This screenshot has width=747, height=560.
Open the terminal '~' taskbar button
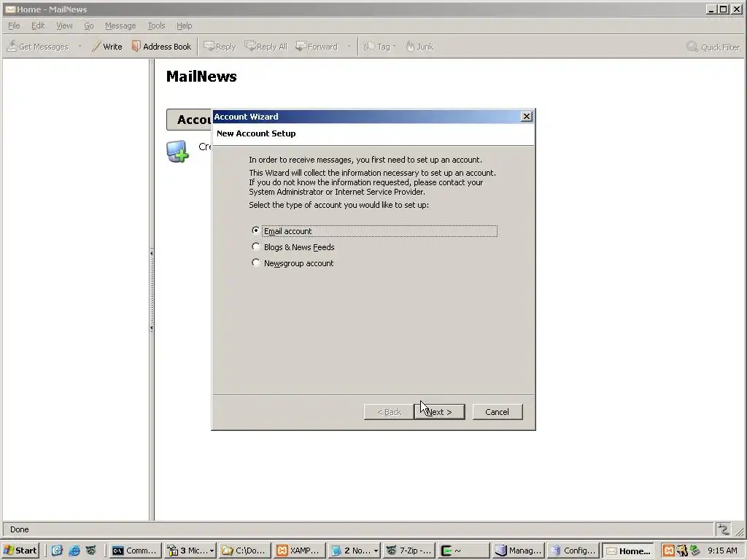(463, 551)
